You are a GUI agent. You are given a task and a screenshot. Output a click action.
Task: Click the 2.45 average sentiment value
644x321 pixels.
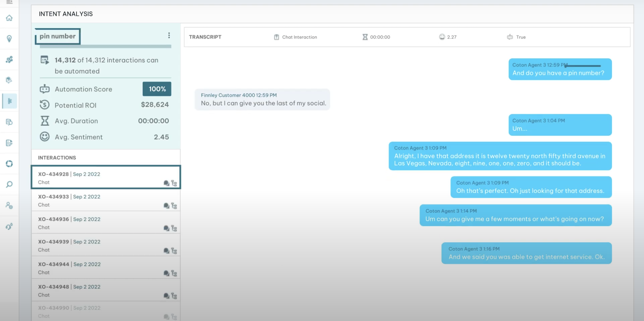point(161,137)
